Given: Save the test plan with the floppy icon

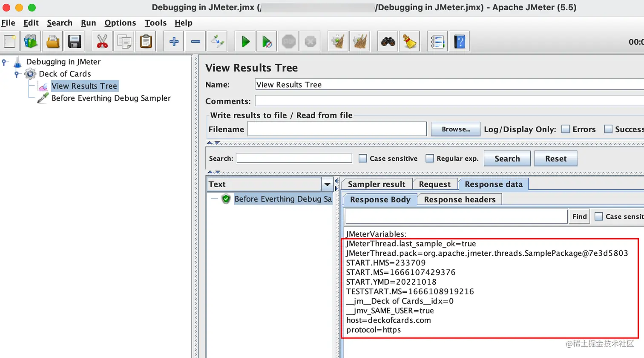Looking at the screenshot, I should (x=75, y=41).
